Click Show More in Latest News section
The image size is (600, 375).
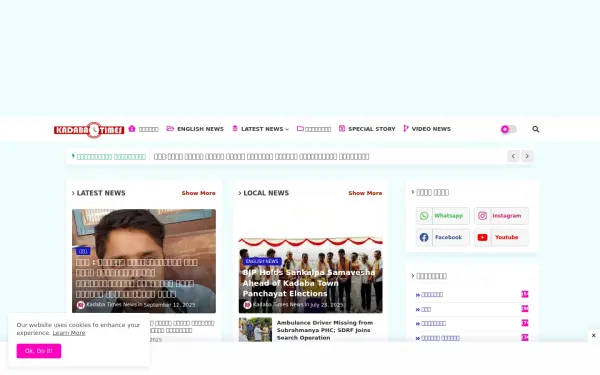pos(199,193)
